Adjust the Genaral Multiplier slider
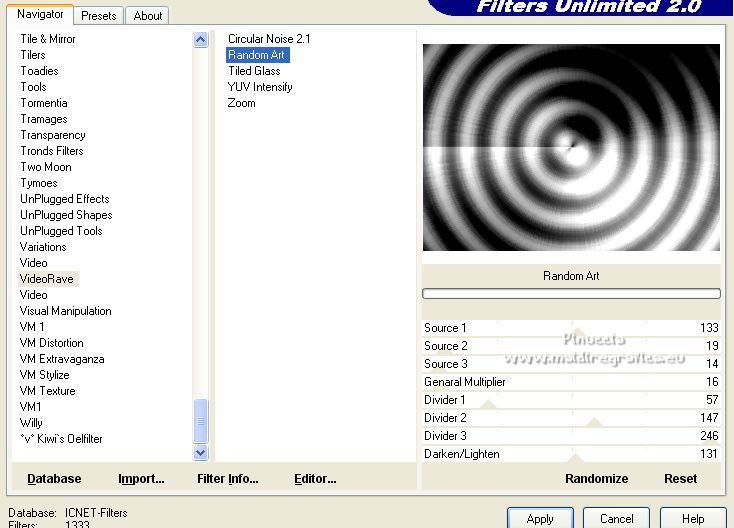This screenshot has width=734, height=528. 571,382
